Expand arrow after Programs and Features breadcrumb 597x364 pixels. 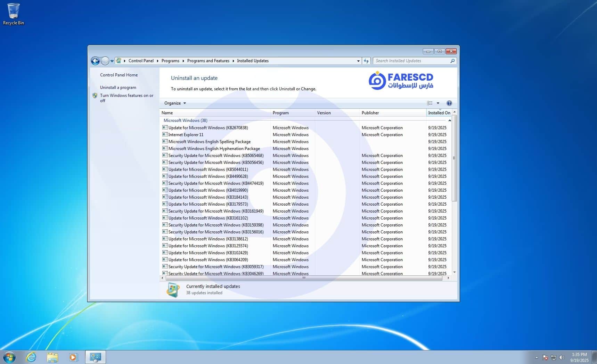(233, 61)
